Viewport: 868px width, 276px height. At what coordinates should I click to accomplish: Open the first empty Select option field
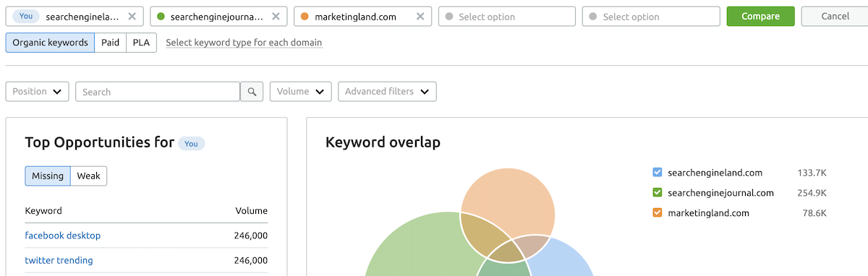[x=507, y=17]
